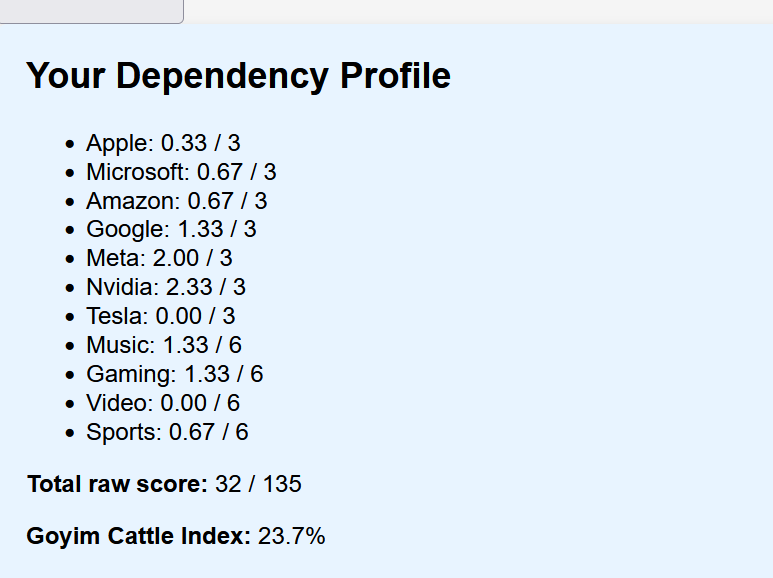This screenshot has height=578, width=773.
Task: Select the Amazon dependency score line
Action: point(176,201)
